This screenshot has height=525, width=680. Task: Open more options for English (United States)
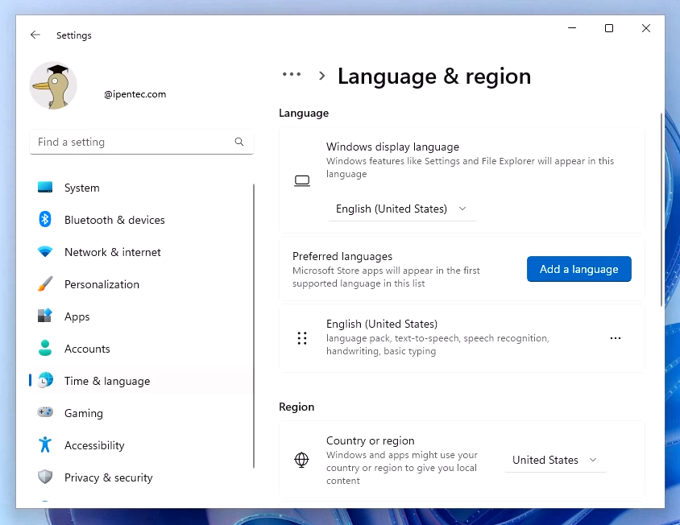(615, 338)
